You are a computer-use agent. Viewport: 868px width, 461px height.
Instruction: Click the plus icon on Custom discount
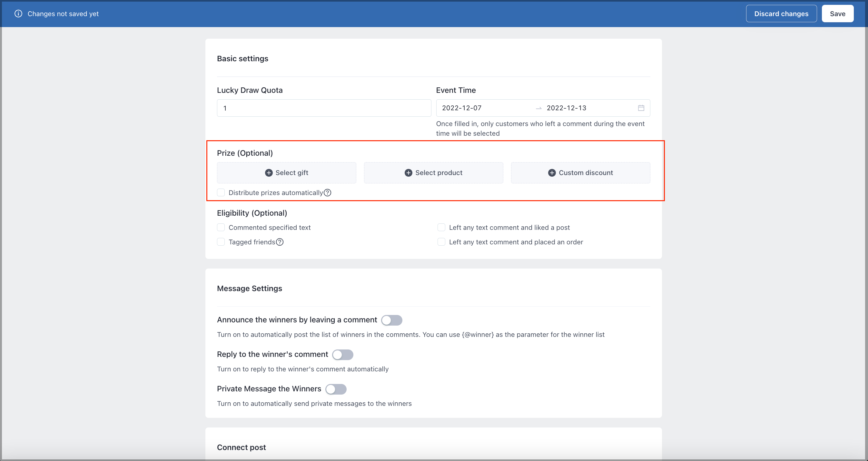(552, 172)
